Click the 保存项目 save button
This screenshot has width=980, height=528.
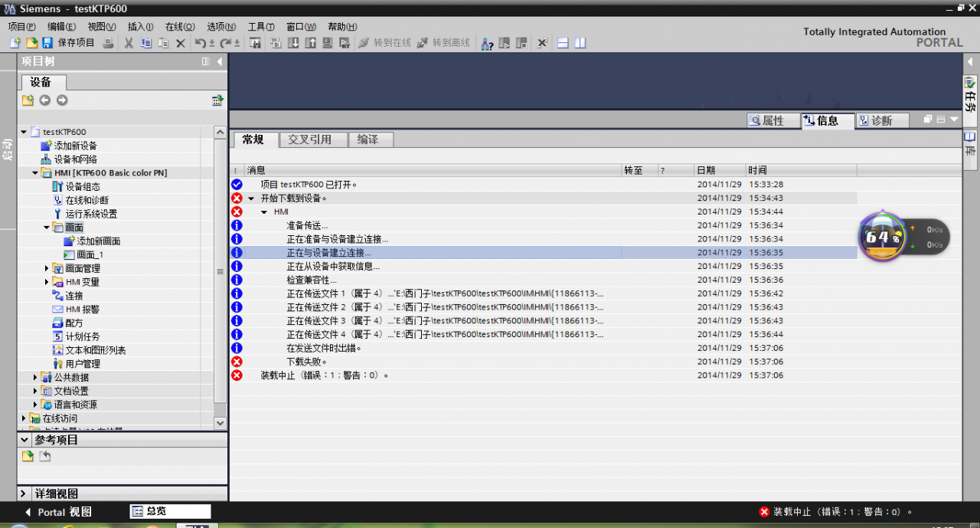click(69, 43)
